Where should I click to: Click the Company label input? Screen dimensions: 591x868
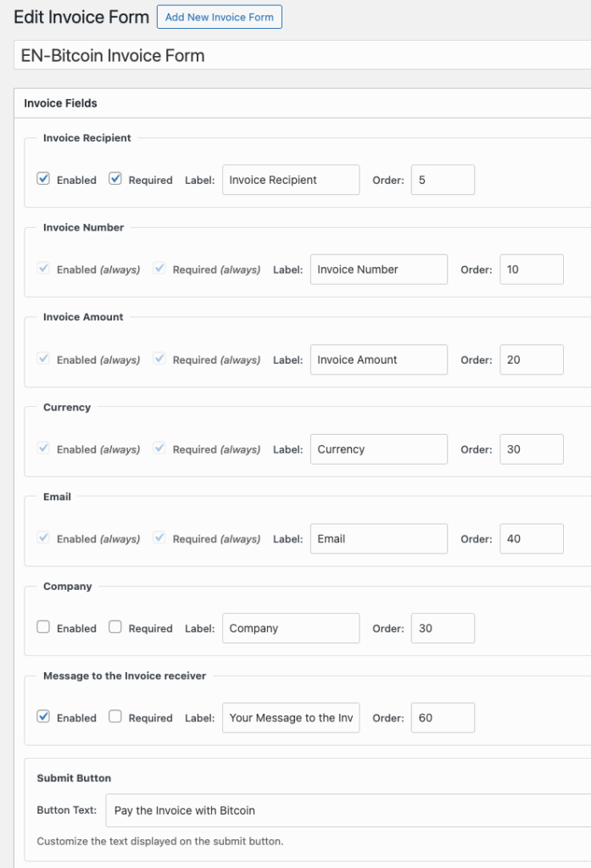291,628
